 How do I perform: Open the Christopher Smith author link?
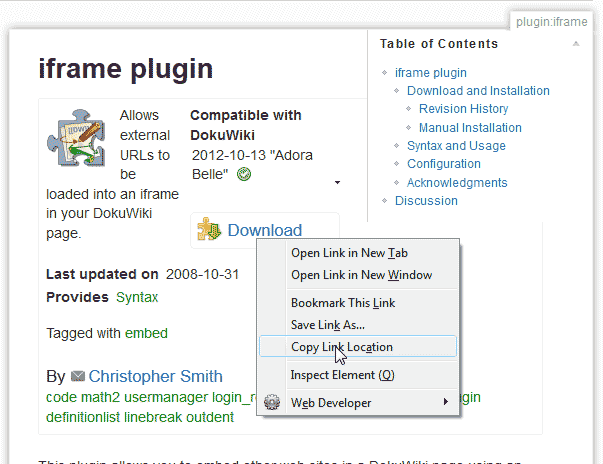[x=155, y=376]
